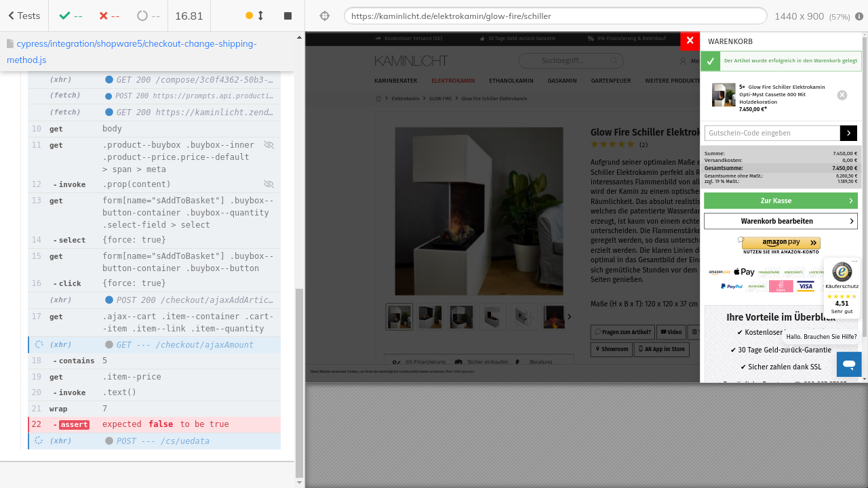Image resolution: width=868 pixels, height=488 pixels.
Task: Toggle hidden-element eye icon on invoke command 12
Action: [269, 184]
